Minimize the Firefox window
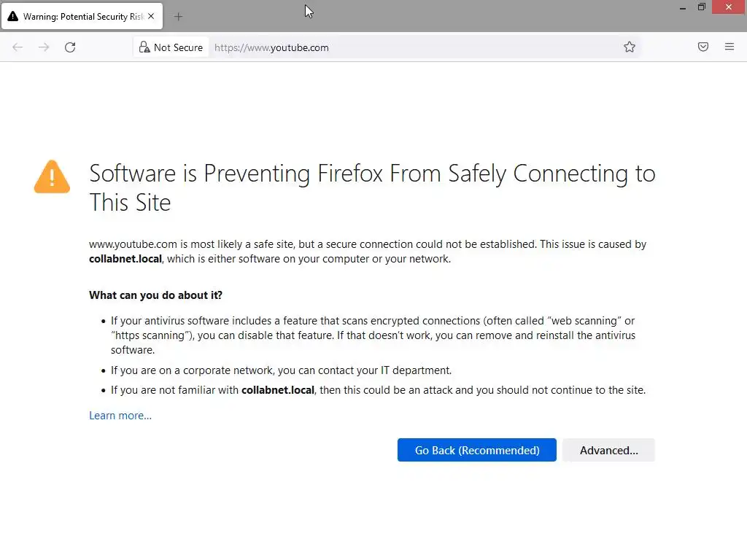This screenshot has height=560, width=747. (683, 7)
